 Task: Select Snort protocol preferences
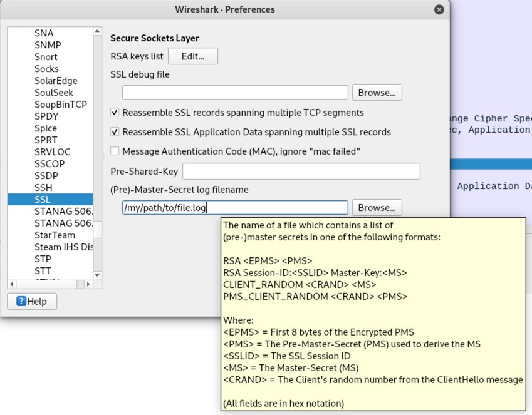(x=44, y=56)
